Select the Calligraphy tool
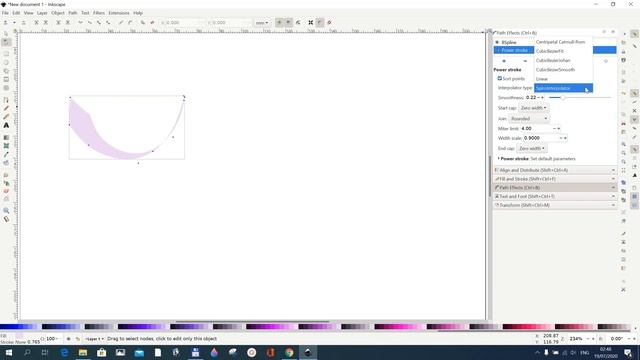This screenshot has height=360, width=640. 6,117
